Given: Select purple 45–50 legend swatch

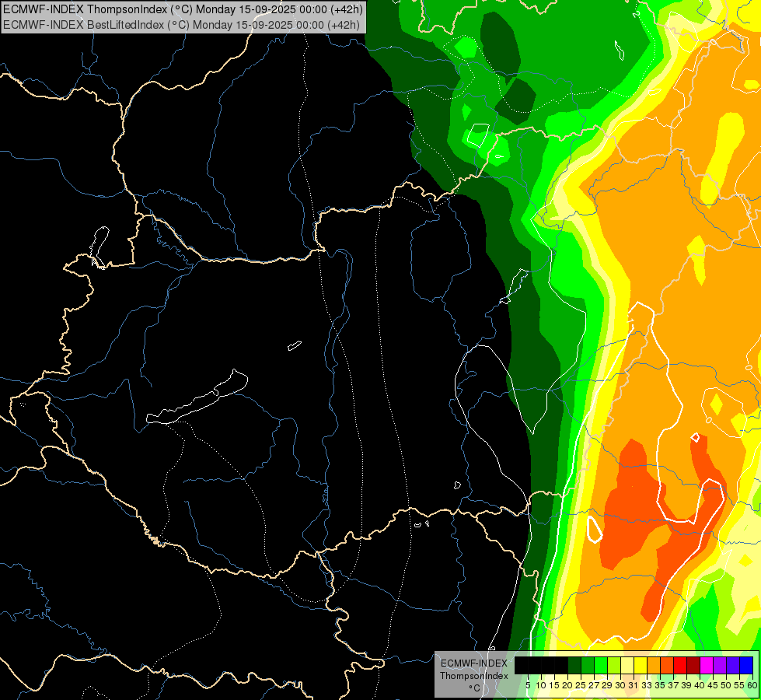Looking at the screenshot, I should [x=720, y=665].
